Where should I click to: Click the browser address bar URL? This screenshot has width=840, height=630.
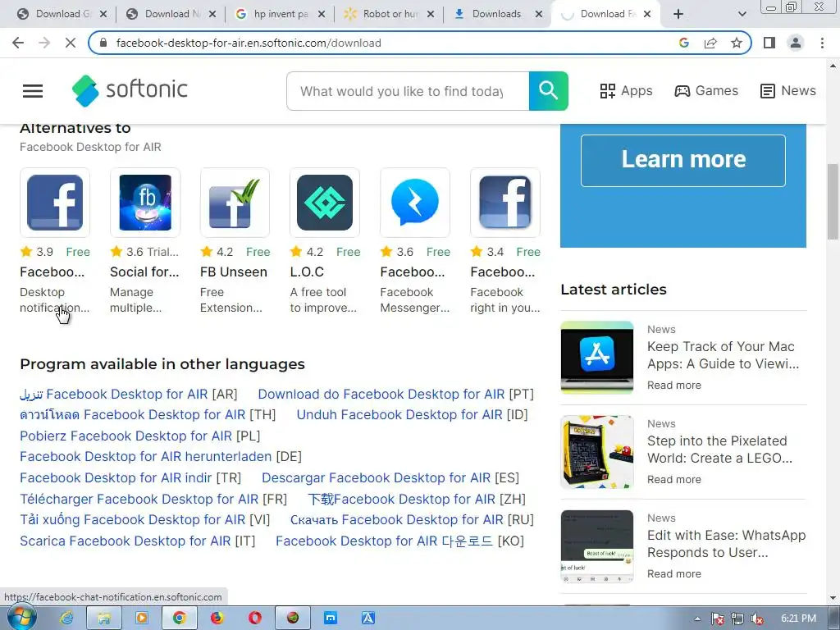tap(249, 43)
